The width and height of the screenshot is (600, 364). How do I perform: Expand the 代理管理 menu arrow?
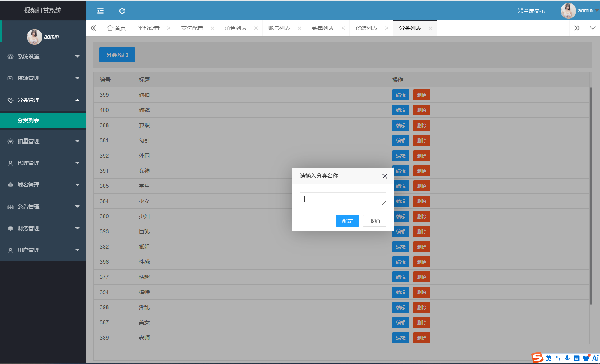tap(77, 163)
